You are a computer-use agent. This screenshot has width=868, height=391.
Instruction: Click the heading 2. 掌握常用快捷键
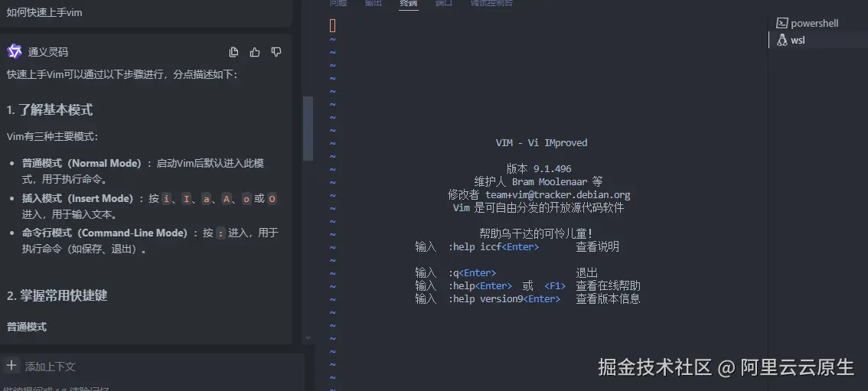57,295
